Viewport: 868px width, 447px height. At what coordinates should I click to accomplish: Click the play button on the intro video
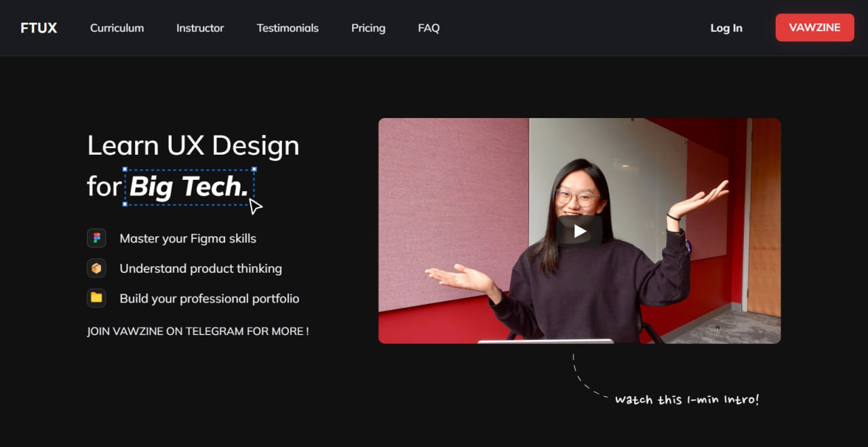pos(579,231)
